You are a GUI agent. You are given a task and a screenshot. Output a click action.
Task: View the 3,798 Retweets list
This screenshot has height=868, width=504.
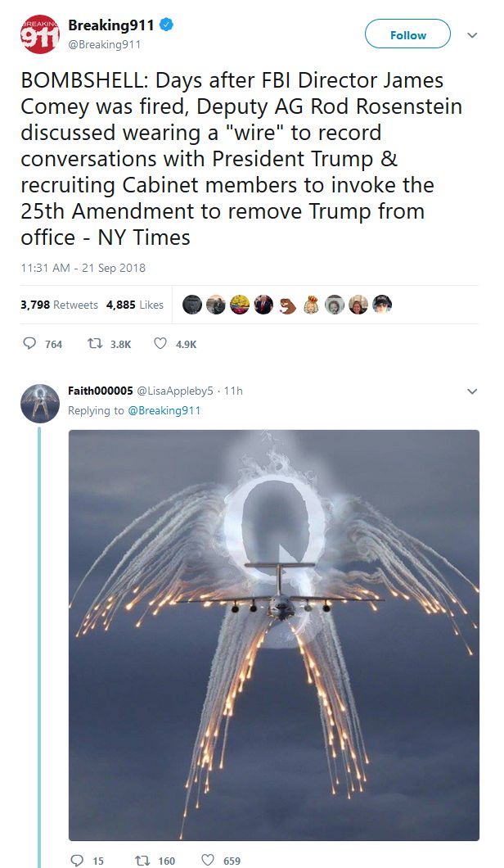[x=59, y=305]
